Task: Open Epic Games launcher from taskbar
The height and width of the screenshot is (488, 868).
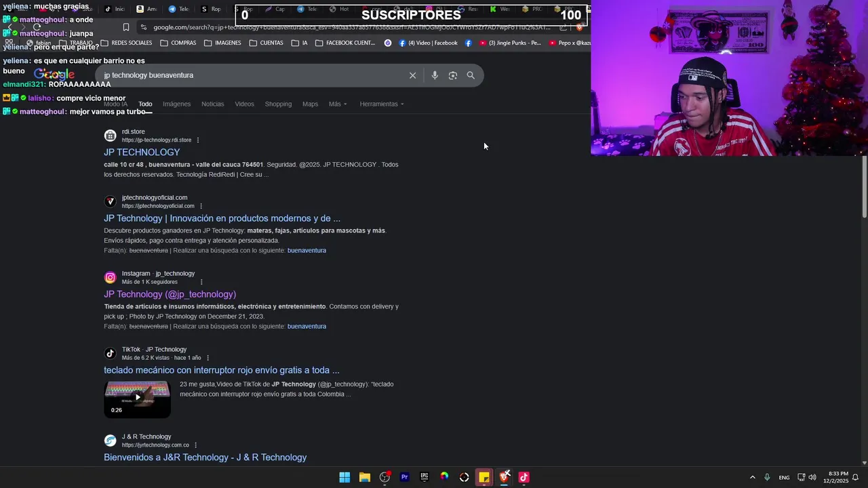Action: [x=424, y=477]
